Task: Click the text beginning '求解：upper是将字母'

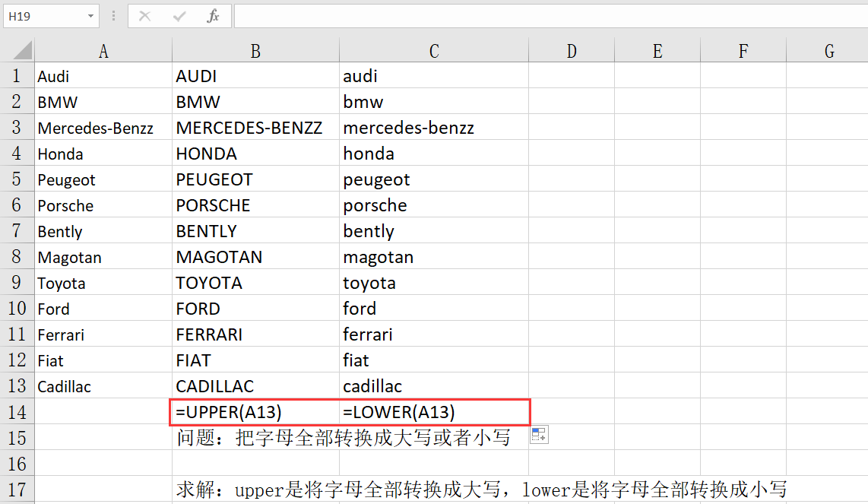Action: tap(482, 490)
